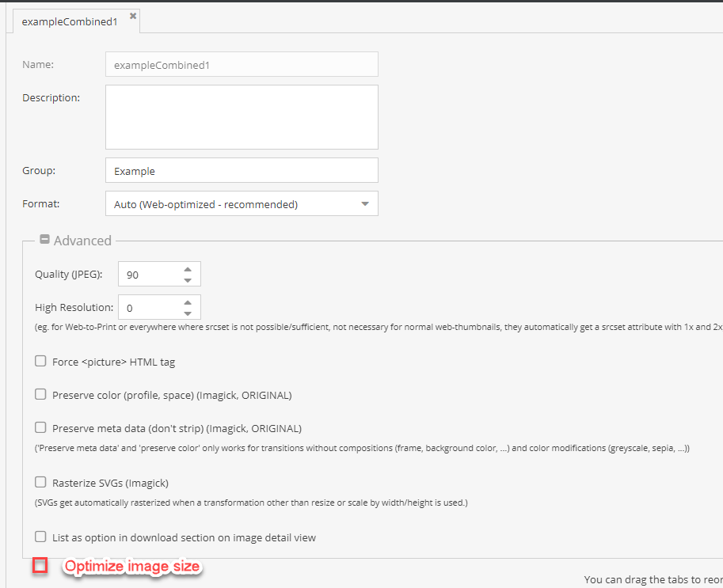Click 'You can drag the tabs' hint
723x588 pixels.
(653, 580)
